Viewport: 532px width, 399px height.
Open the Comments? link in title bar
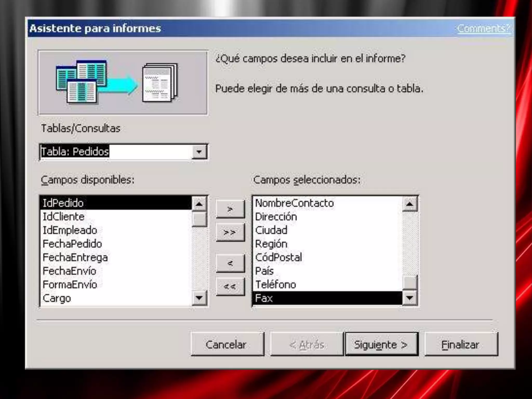pos(483,28)
